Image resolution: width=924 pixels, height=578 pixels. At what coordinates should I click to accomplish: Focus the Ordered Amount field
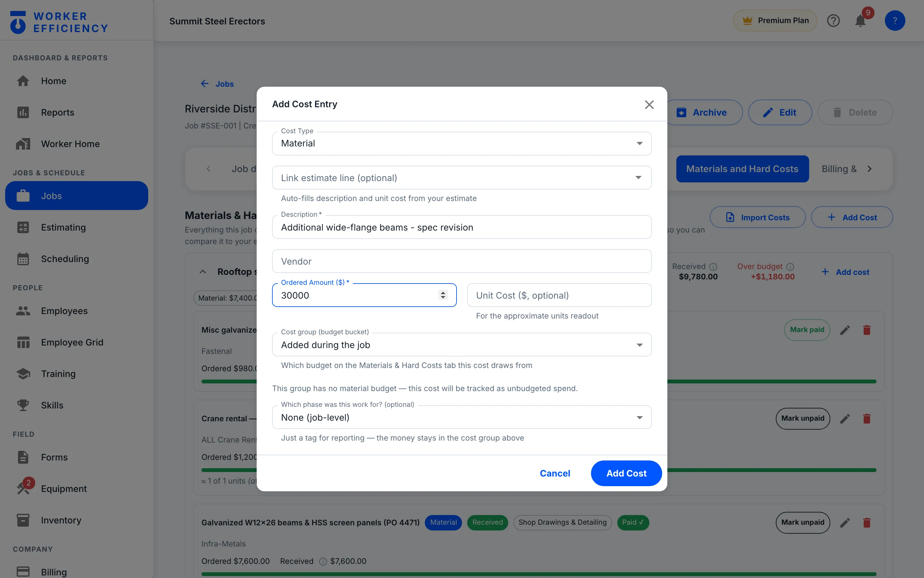point(364,295)
